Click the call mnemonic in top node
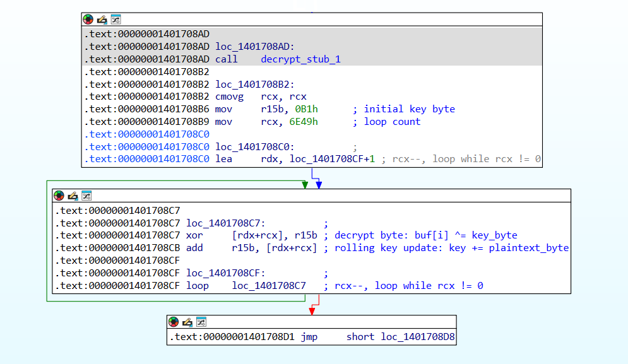Screen dimensions: 628x364 (x=227, y=59)
